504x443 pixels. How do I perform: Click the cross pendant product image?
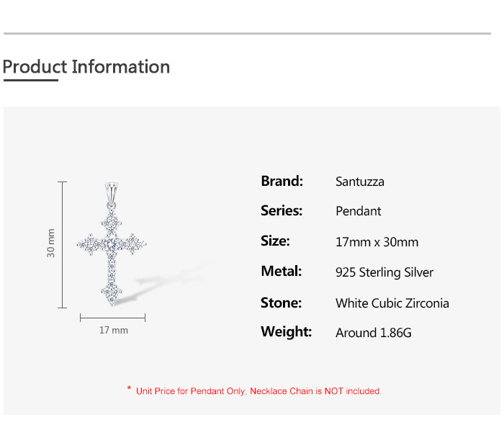[x=112, y=245]
